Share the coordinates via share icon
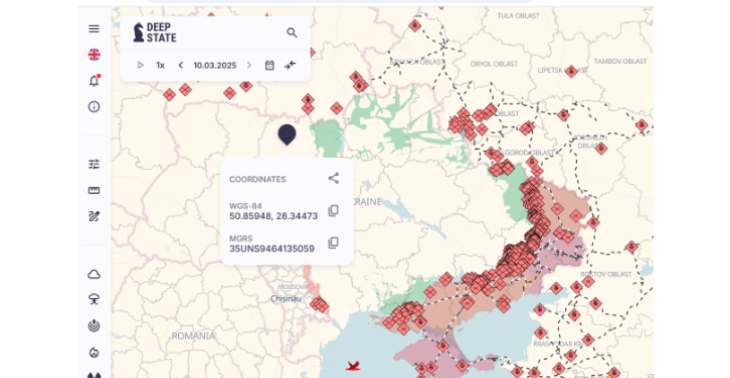Screen dimensions: 730x378 point(334,178)
